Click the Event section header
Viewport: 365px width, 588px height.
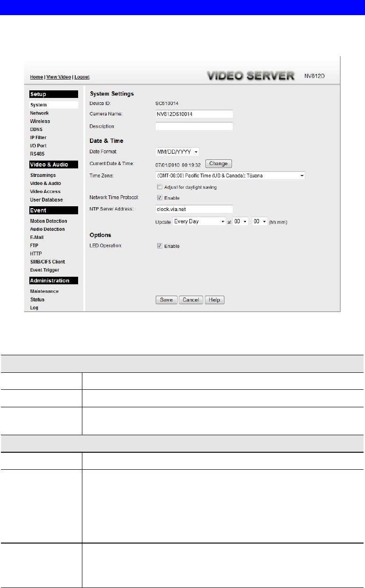pos(53,211)
